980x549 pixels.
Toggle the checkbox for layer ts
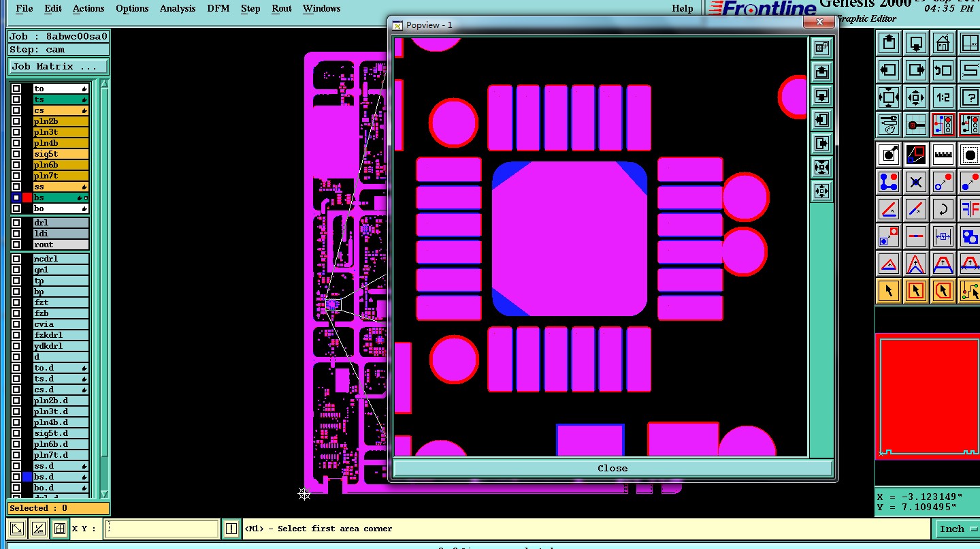(16, 99)
